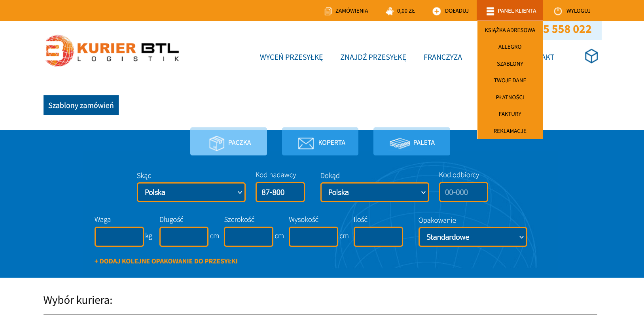Open Książka adresowa from the client menu
The width and height of the screenshot is (644, 318).
point(510,30)
